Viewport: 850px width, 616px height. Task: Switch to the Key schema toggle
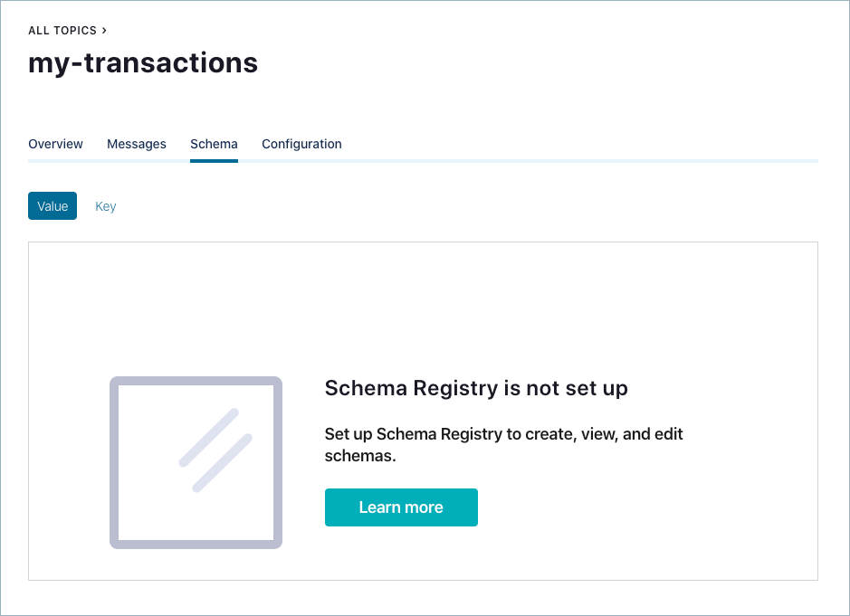point(106,206)
